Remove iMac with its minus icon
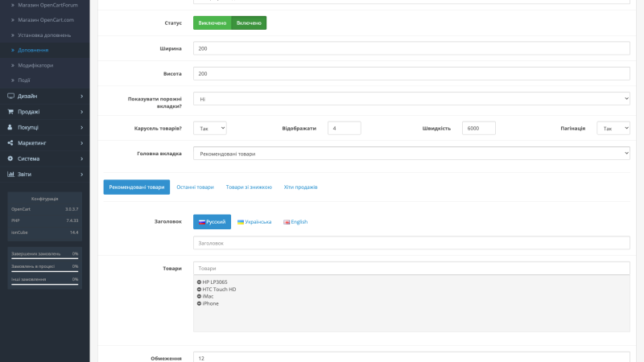The height and width of the screenshot is (362, 644). (199, 296)
